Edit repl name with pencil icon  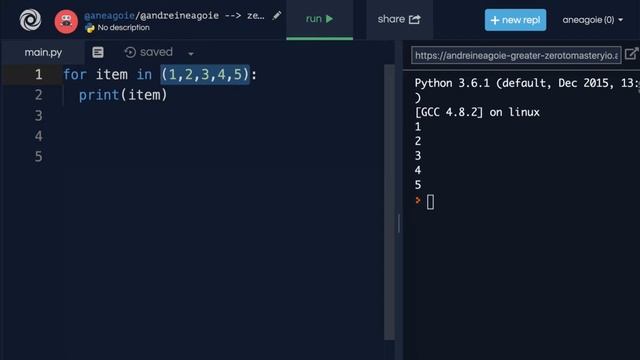pyautogui.click(x=277, y=16)
